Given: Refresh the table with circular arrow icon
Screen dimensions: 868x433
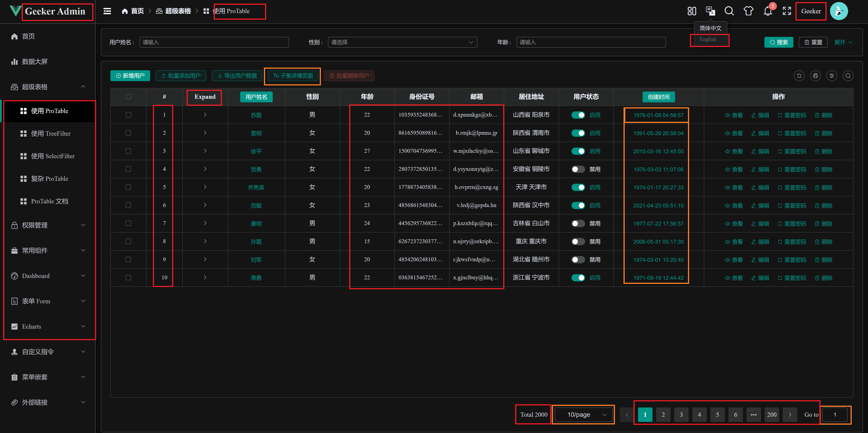Looking at the screenshot, I should (799, 76).
